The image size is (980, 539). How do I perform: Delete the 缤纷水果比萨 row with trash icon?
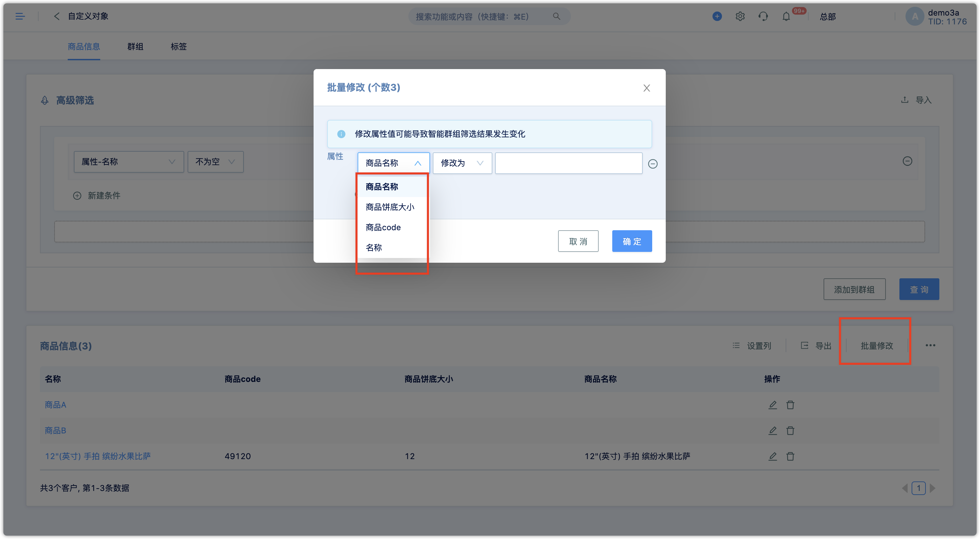coord(790,456)
